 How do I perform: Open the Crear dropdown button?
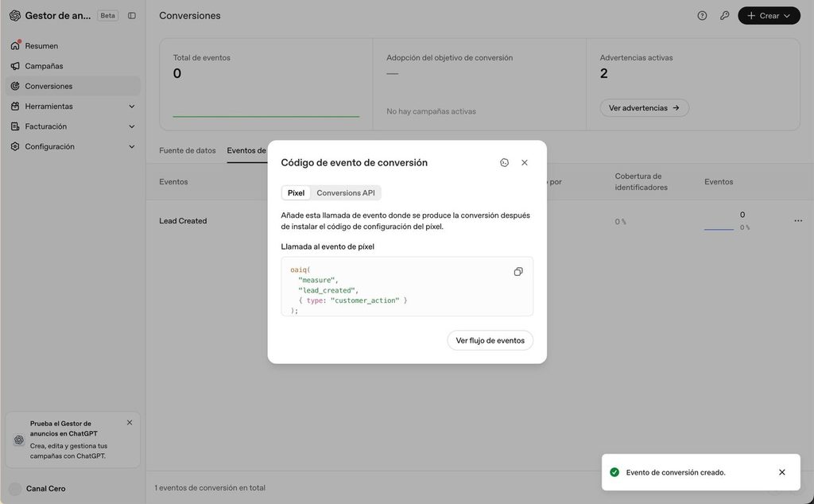point(769,16)
